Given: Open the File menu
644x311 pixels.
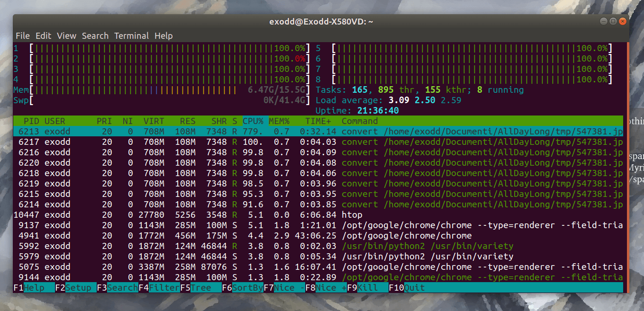Looking at the screenshot, I should (22, 36).
